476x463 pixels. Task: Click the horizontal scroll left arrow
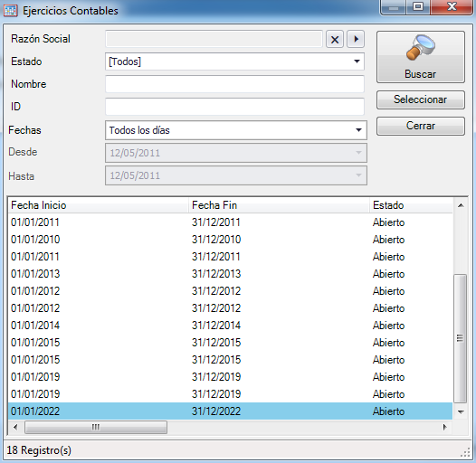point(15,427)
